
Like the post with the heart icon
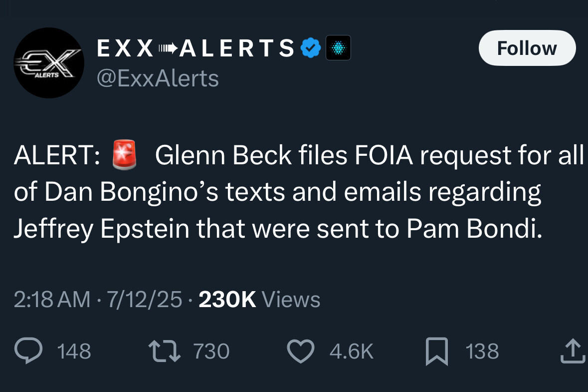tap(301, 351)
